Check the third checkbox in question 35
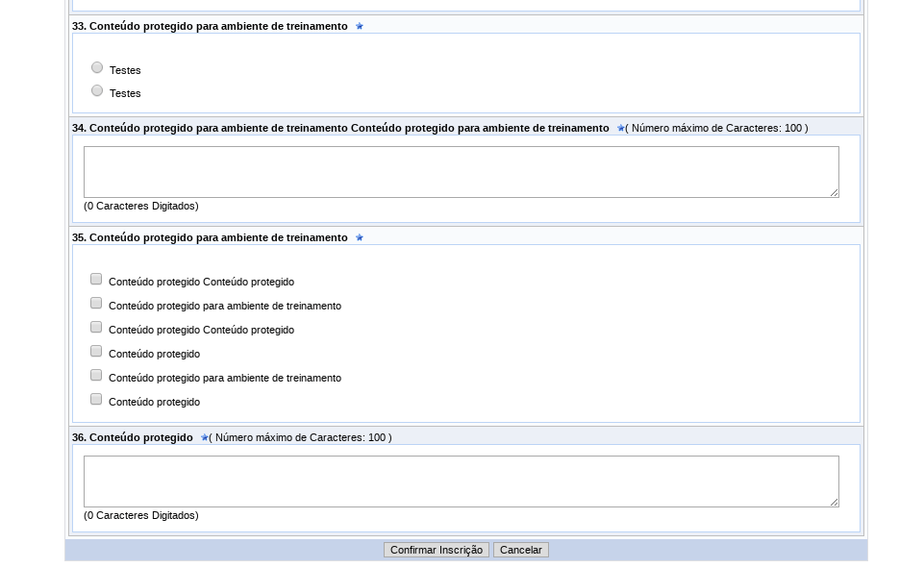 click(x=95, y=326)
